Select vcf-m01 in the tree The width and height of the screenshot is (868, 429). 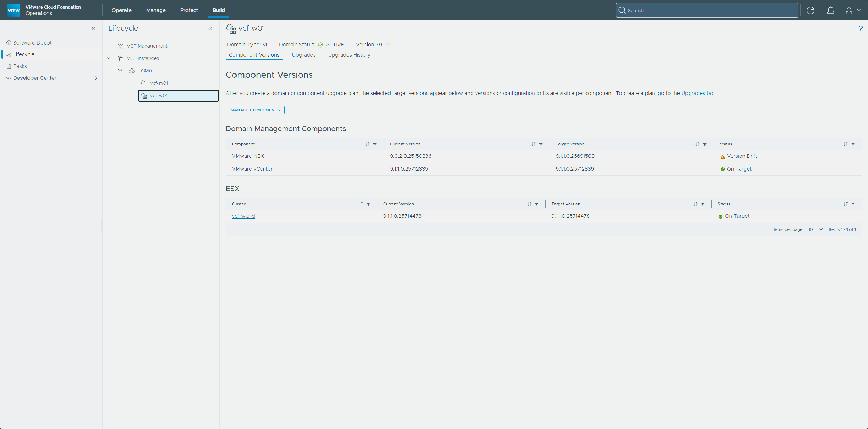[159, 83]
